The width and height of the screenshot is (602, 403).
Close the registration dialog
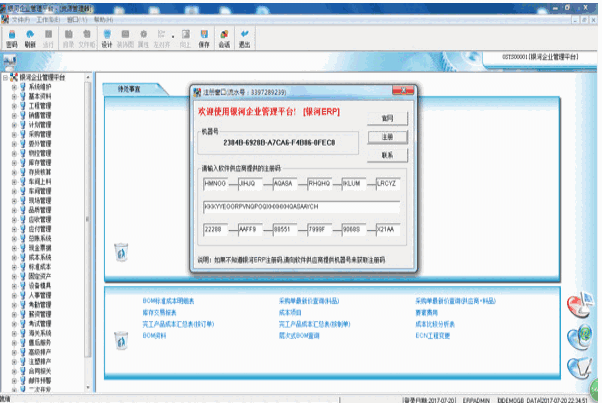click(x=403, y=91)
